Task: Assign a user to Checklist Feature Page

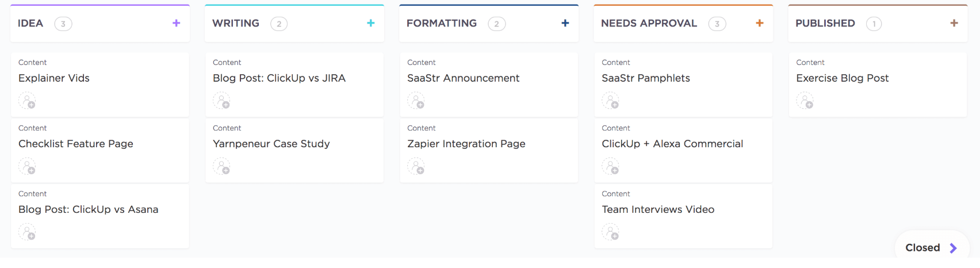Action: coord(27,166)
